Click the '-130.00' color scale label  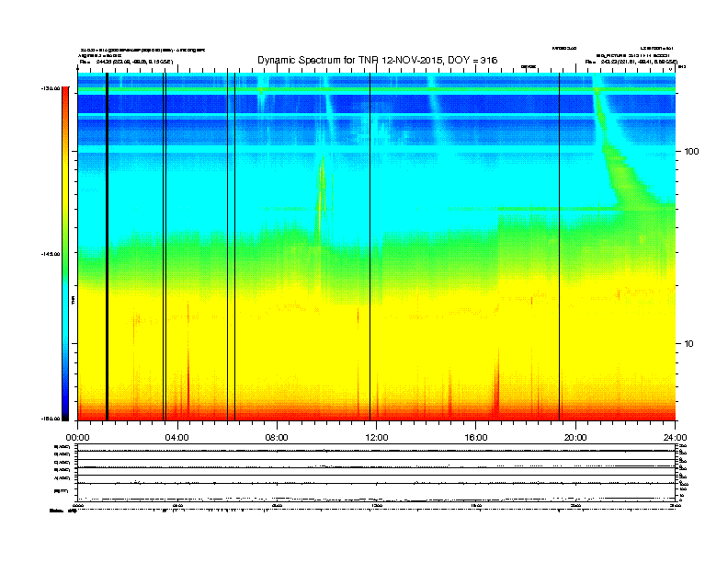(51, 88)
